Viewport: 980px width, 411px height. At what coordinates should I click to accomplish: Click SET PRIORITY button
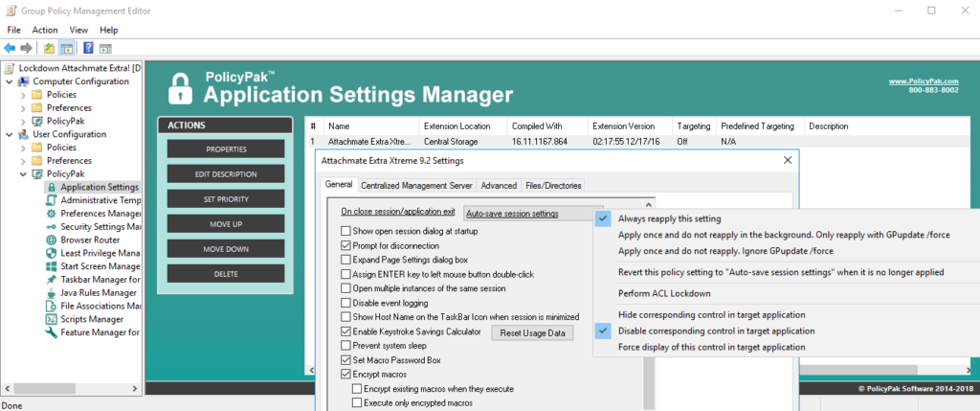coord(226,199)
